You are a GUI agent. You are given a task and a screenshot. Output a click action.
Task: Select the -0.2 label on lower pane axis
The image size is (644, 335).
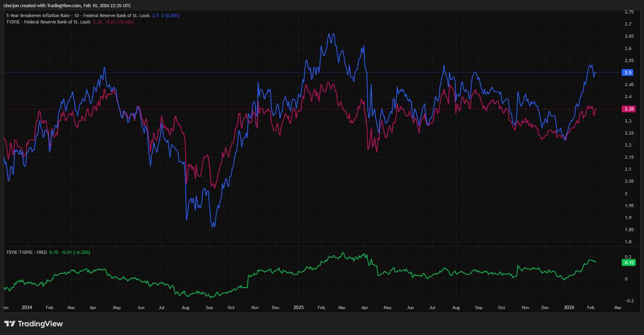(628, 301)
